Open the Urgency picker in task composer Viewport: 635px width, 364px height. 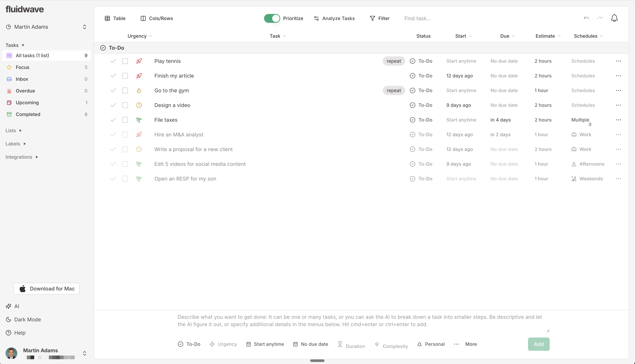click(223, 344)
